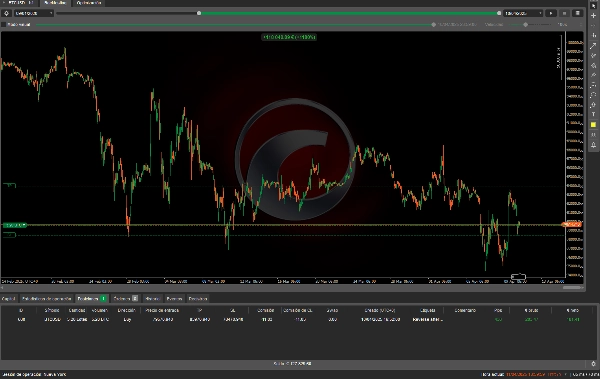This screenshot has width=600, height=379.
Task: Open the Capital tab
Action: pyautogui.click(x=8, y=299)
